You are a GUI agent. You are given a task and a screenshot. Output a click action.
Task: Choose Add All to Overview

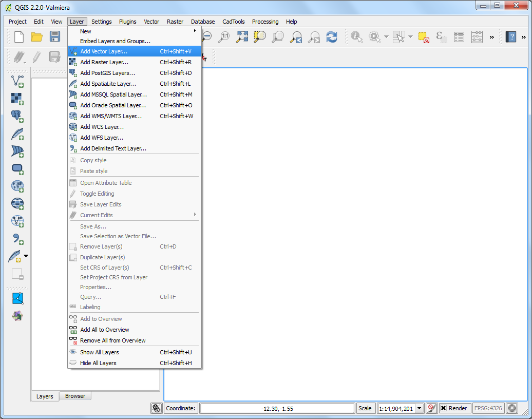pos(135,330)
